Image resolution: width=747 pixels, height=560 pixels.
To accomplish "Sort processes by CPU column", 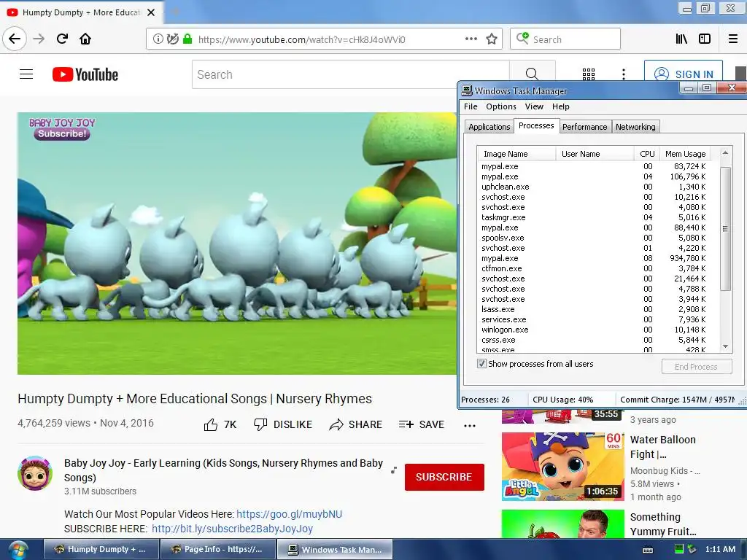I will [x=647, y=154].
